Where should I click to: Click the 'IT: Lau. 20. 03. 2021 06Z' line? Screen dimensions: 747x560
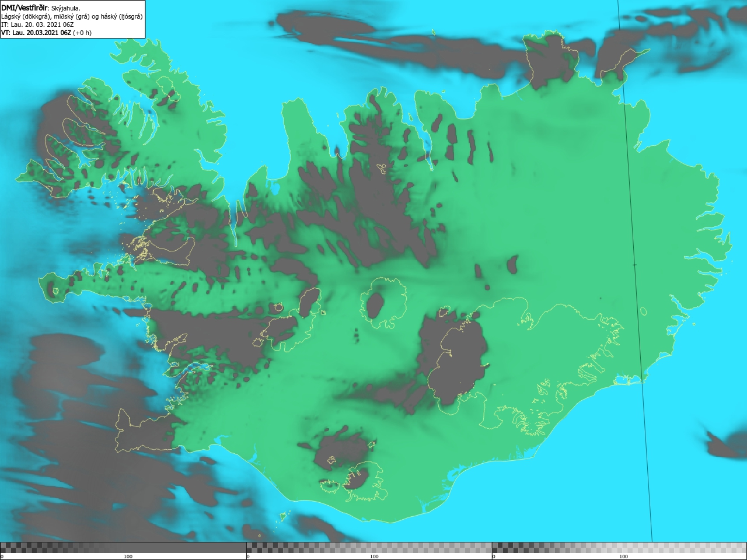(x=37, y=24)
